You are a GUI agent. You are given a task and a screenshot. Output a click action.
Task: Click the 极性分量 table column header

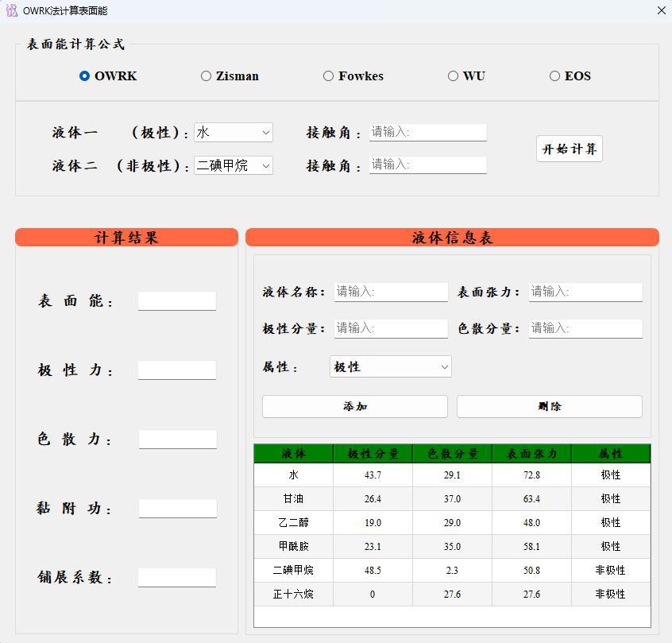[373, 454]
